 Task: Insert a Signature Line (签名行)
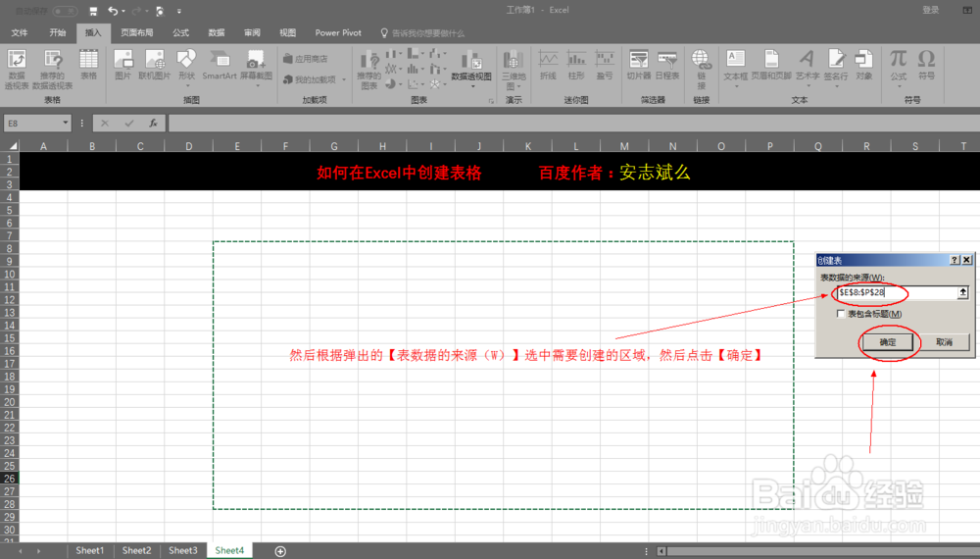(836, 67)
